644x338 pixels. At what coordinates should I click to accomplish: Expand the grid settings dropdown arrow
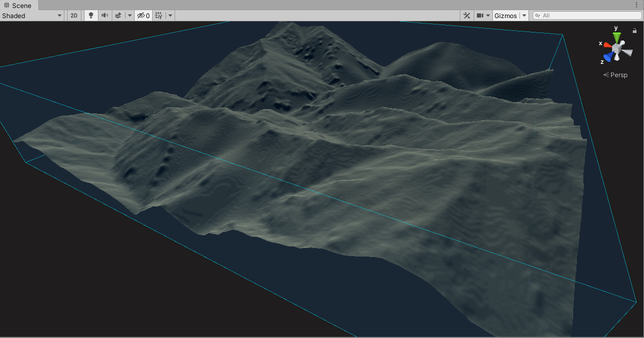[x=170, y=15]
